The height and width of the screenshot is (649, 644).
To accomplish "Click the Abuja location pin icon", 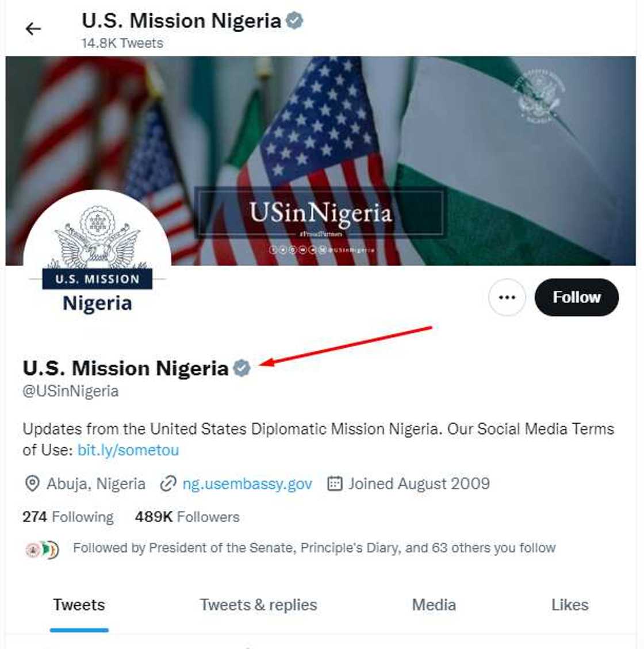I will pos(32,484).
